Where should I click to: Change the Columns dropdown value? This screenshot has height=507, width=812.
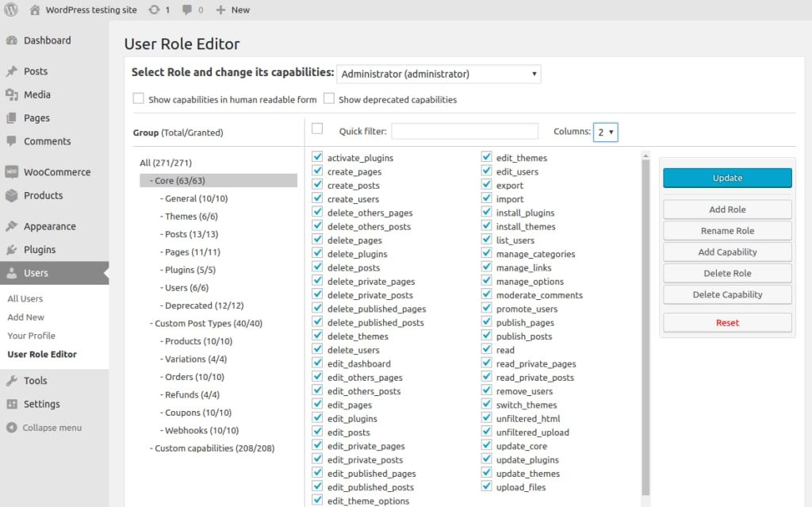pyautogui.click(x=605, y=132)
